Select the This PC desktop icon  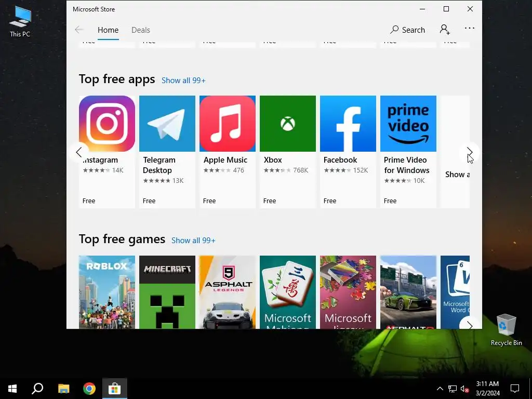(x=20, y=21)
